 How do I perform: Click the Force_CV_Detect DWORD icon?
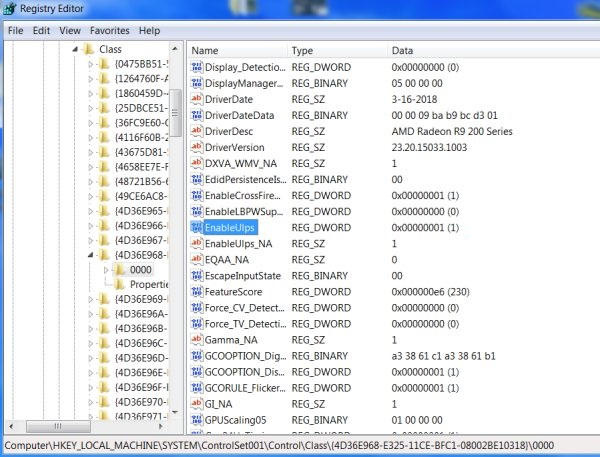point(196,308)
